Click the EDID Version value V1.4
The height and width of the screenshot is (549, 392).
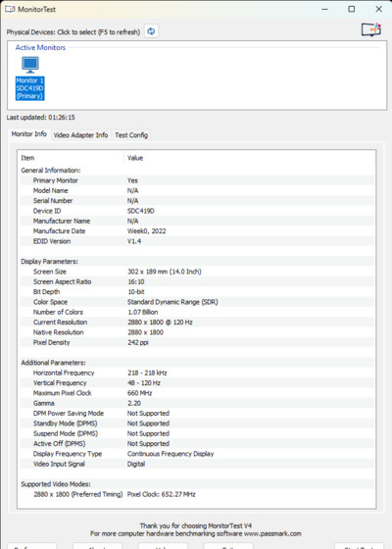click(x=134, y=241)
